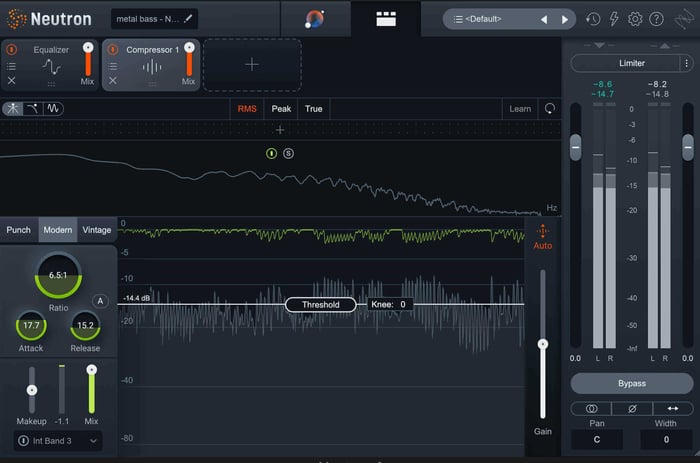The width and height of the screenshot is (700, 463).
Task: Select RMS level detection mode
Action: point(247,109)
